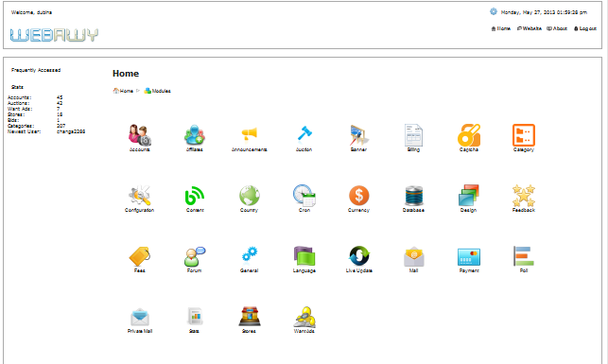Screen dimensions: 608x364
Task: Click the Stats sidebar heading
Action: tap(17, 87)
